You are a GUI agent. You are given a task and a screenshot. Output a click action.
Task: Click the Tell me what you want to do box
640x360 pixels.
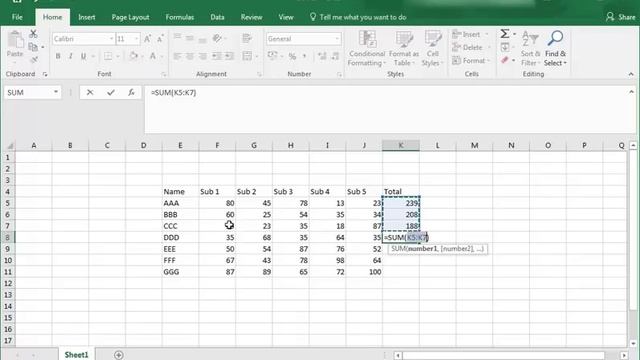tap(358, 17)
